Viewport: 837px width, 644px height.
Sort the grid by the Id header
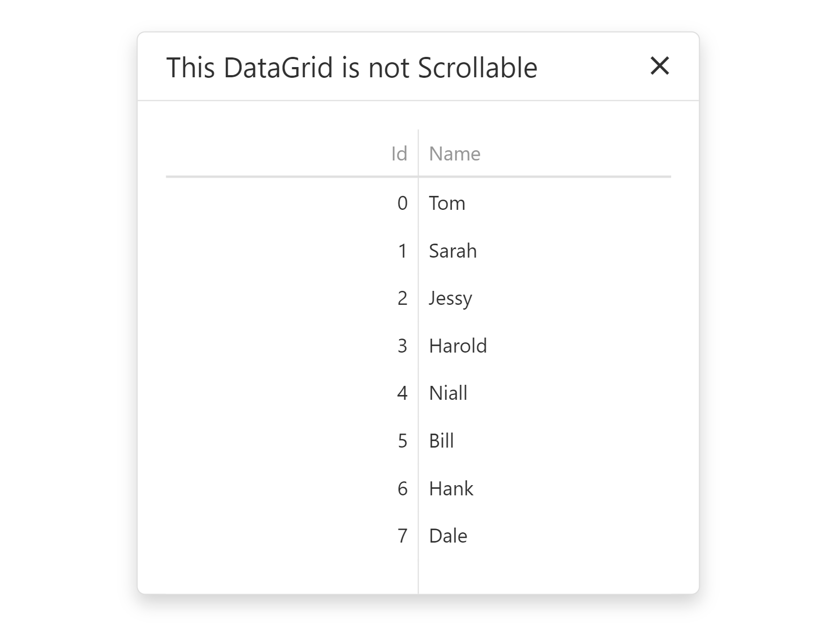coord(399,153)
